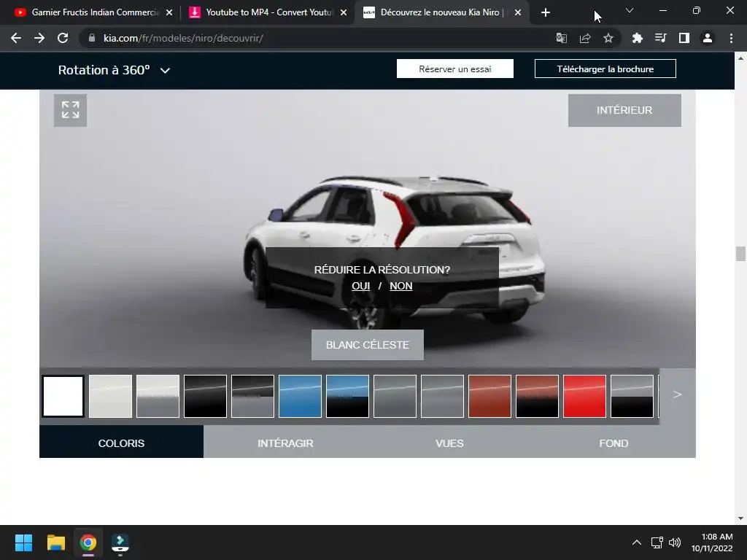
Task: Toggle Chrome side panel icon
Action: (x=684, y=38)
